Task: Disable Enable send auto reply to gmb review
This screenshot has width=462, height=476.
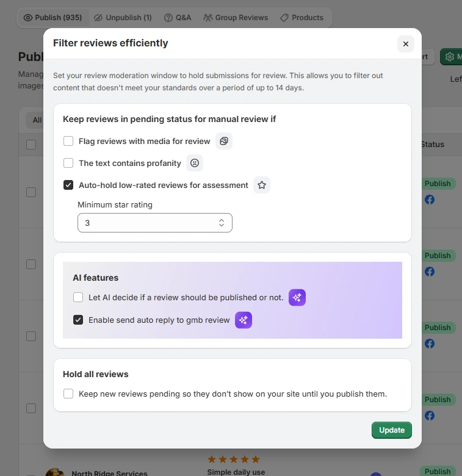Action: point(78,320)
